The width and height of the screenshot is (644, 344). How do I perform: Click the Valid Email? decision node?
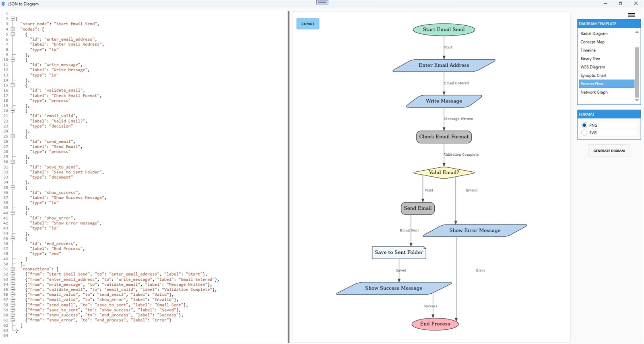pyautogui.click(x=444, y=173)
